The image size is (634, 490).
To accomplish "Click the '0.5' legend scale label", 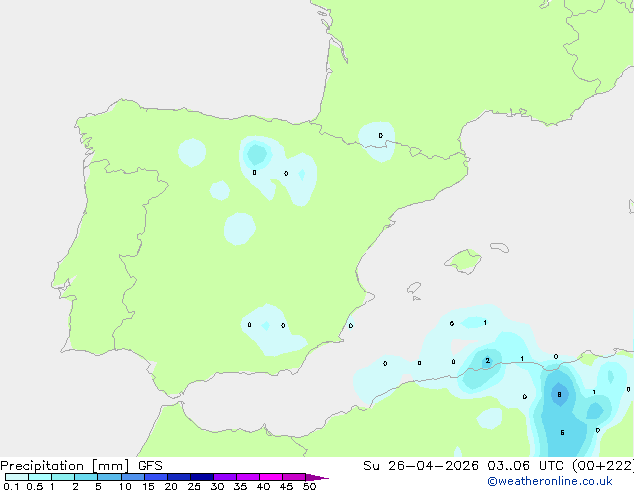I will [35, 486].
